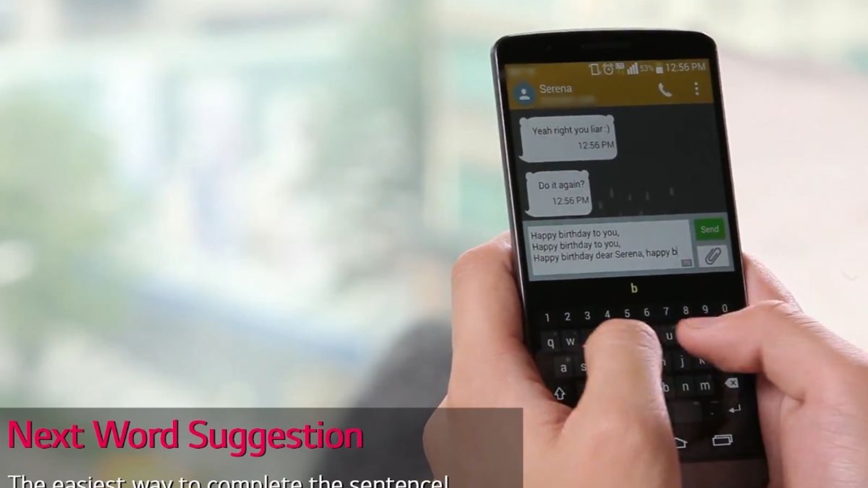Tap the Send button
Viewport: 868px width, 488px height.
coord(709,230)
